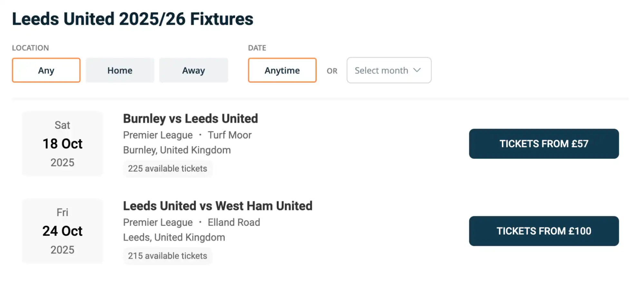This screenshot has width=644, height=285.
Task: Click the Elland Road venue text
Action: 234,222
